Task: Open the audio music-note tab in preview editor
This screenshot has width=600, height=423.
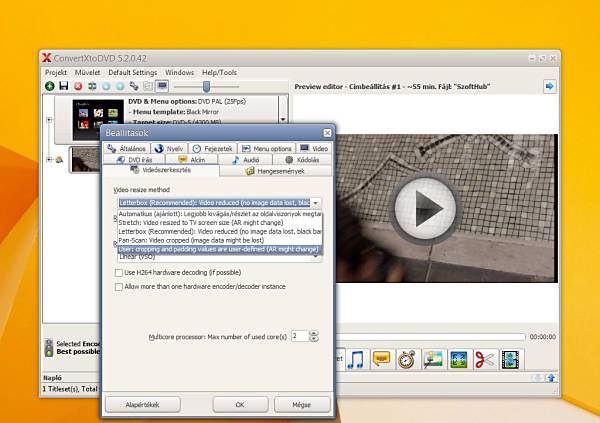Action: [x=356, y=359]
